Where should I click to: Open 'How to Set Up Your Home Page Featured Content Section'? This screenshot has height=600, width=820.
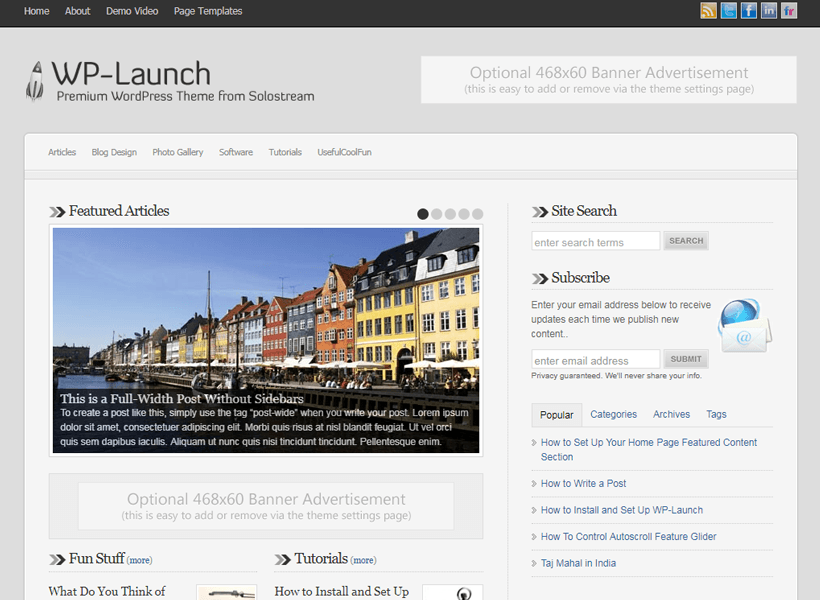point(649,449)
